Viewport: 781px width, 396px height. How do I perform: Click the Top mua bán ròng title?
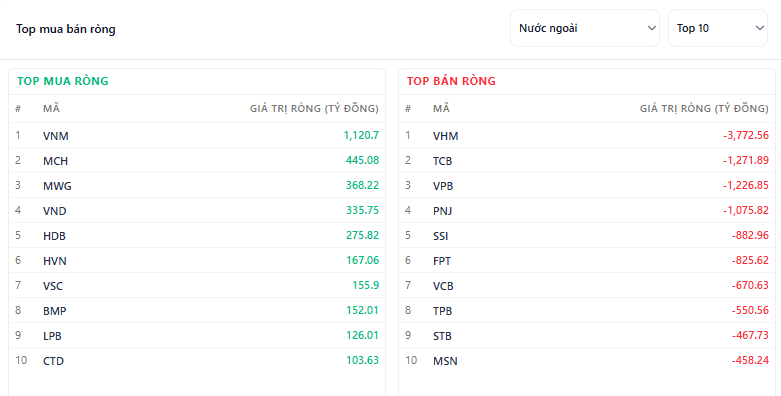tap(66, 29)
